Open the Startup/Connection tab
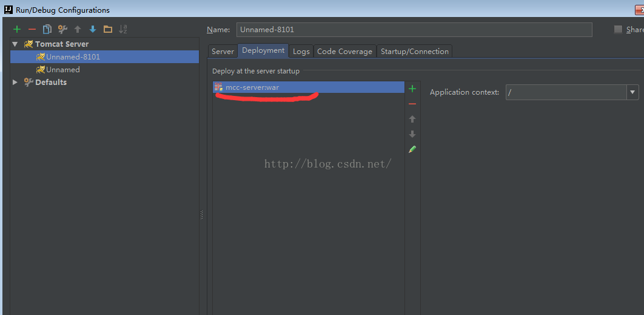 [x=414, y=52]
